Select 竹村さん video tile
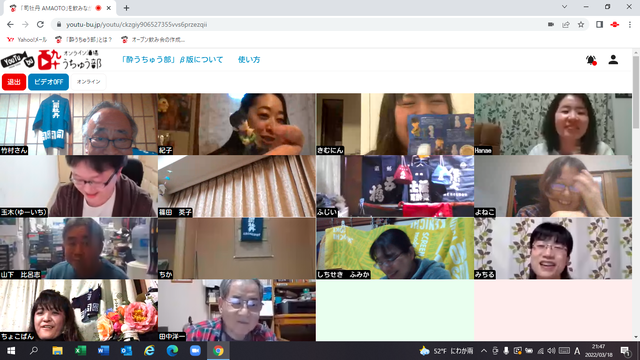The image size is (640, 360). pyautogui.click(x=79, y=124)
